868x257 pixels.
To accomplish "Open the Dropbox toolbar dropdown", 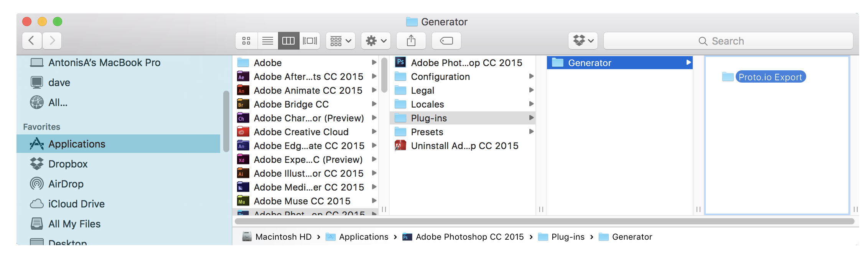I will click(x=583, y=41).
